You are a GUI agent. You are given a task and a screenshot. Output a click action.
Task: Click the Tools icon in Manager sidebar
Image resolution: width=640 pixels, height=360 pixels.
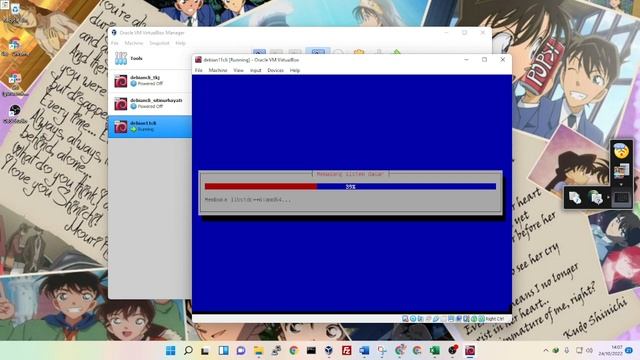pos(121,58)
